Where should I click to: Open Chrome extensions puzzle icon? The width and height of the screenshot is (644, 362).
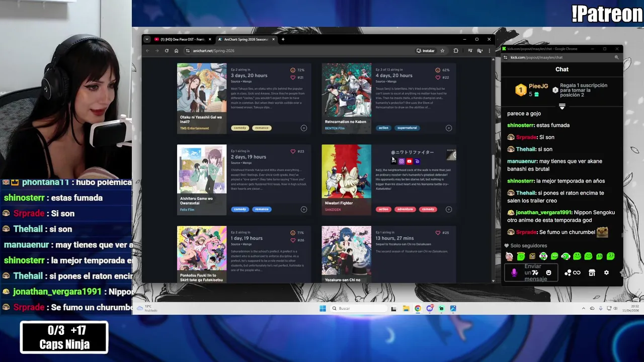[x=456, y=51]
